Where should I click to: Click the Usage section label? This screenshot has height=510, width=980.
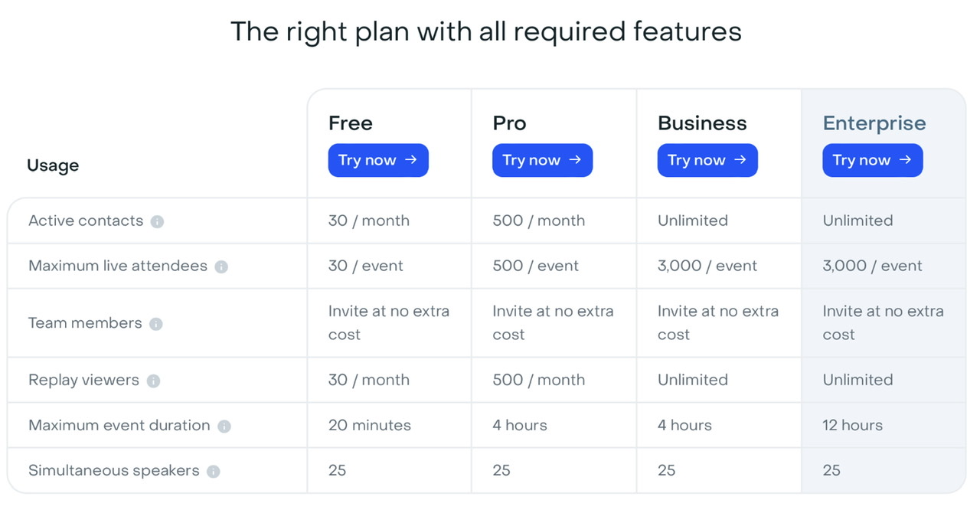pos(53,165)
